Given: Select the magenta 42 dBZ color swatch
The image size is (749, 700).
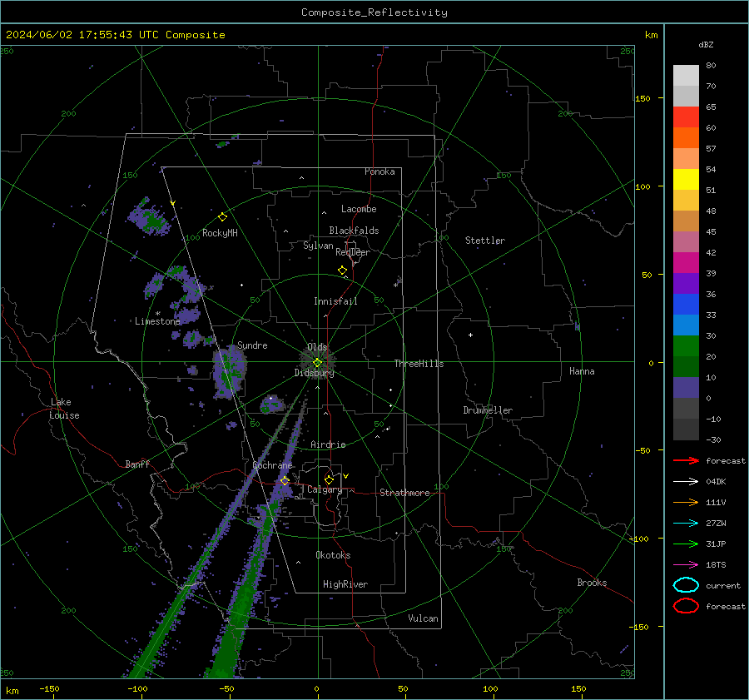Looking at the screenshot, I should coord(686,263).
